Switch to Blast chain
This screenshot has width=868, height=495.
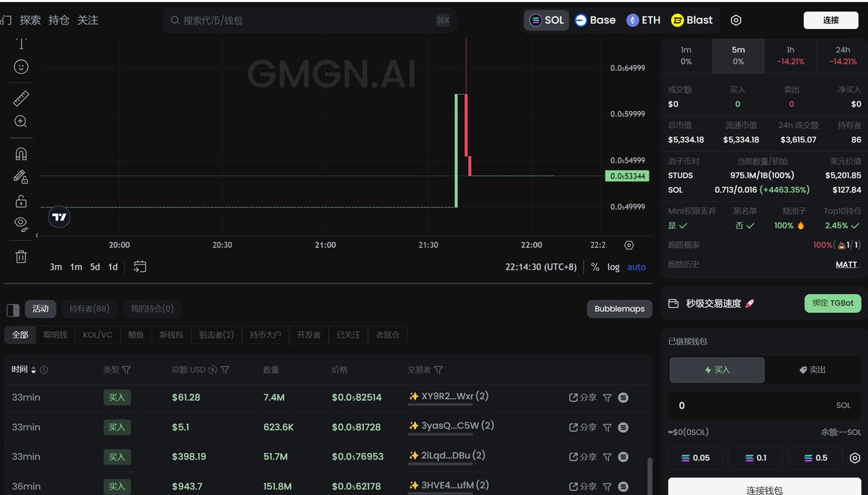(x=692, y=20)
